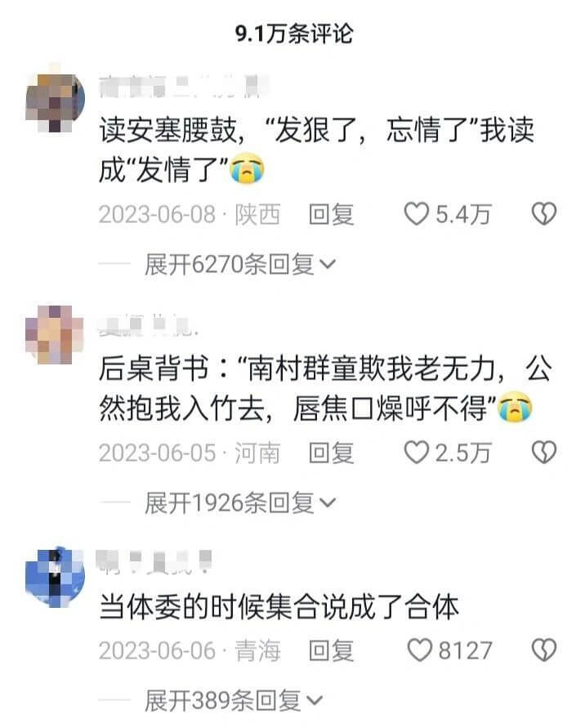Expand 展开389条回复 replies
Screen dimensions: 585x728
pos(234,700)
